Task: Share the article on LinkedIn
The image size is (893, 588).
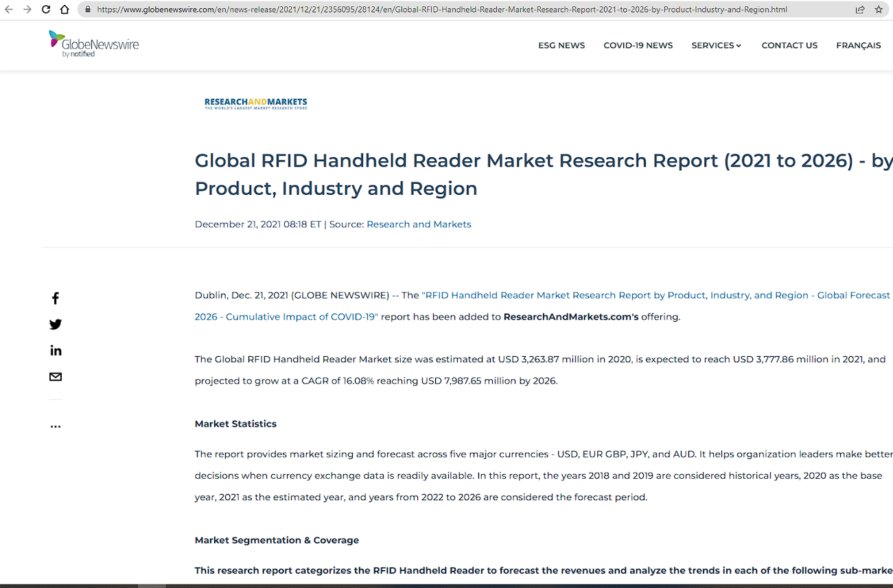Action: point(56,351)
